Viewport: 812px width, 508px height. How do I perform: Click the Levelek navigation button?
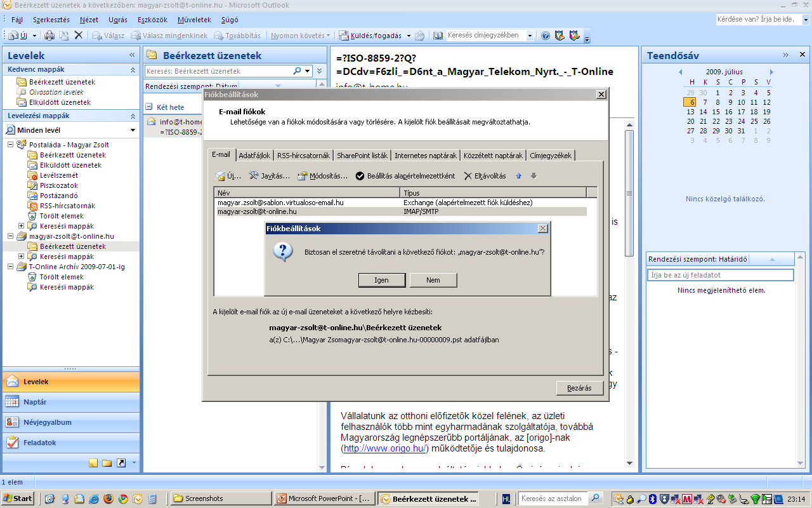point(70,382)
